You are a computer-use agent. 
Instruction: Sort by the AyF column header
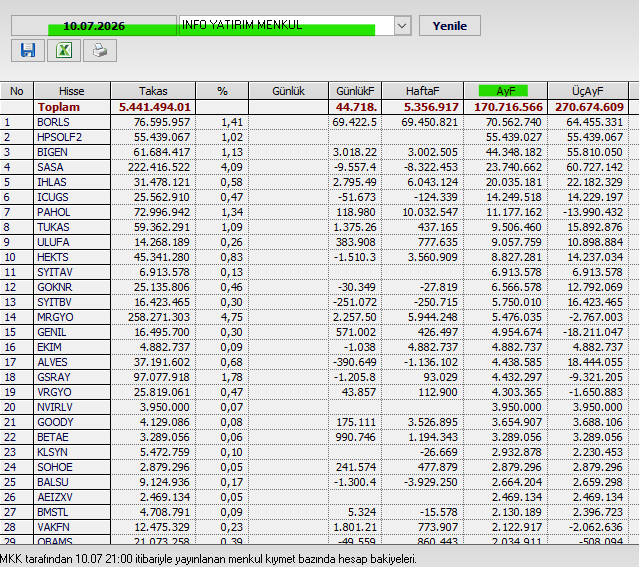(506, 91)
